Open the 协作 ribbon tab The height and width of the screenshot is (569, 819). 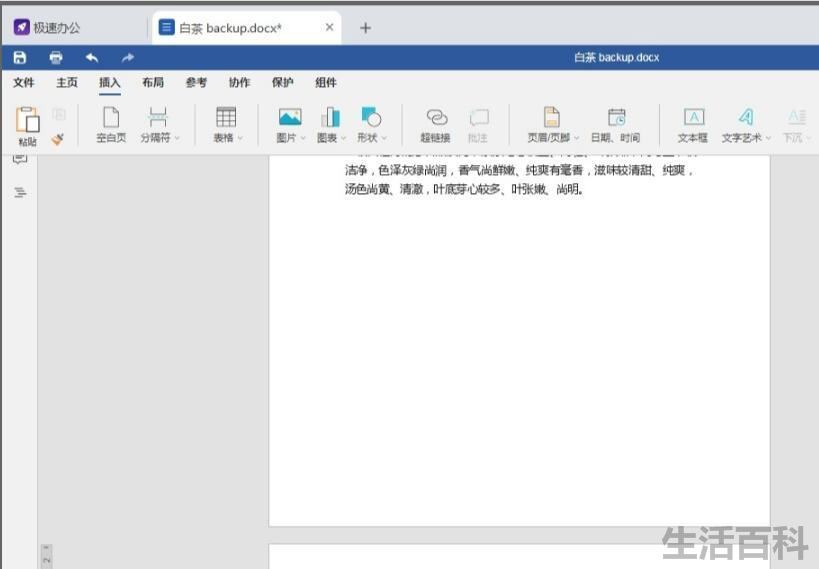(239, 83)
